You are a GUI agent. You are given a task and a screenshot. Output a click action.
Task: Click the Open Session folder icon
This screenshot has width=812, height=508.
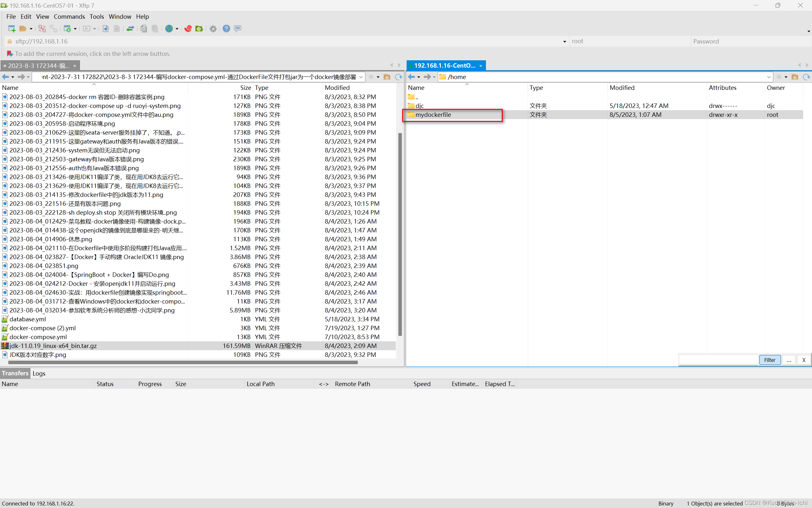(23, 29)
